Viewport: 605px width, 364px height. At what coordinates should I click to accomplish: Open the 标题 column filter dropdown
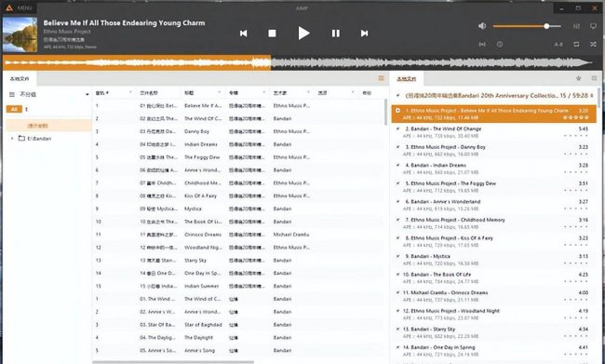(220, 93)
